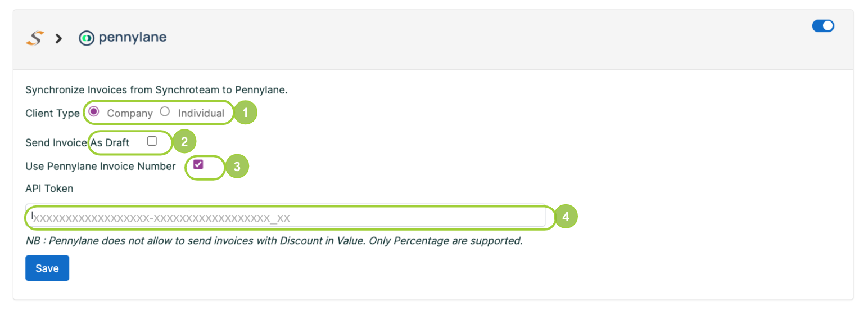Click the NB discount note text
Image resolution: width=868 pixels, height=314 pixels.
pos(274,241)
